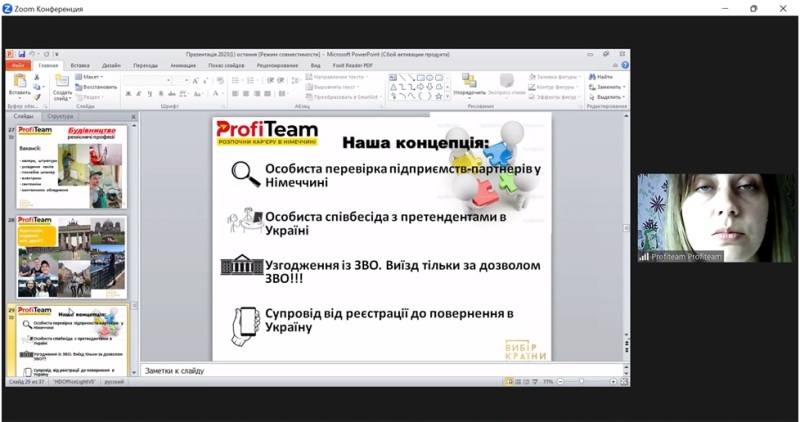This screenshot has width=800, height=422.
Task: Toggle text shadow formatting
Action: point(161,94)
